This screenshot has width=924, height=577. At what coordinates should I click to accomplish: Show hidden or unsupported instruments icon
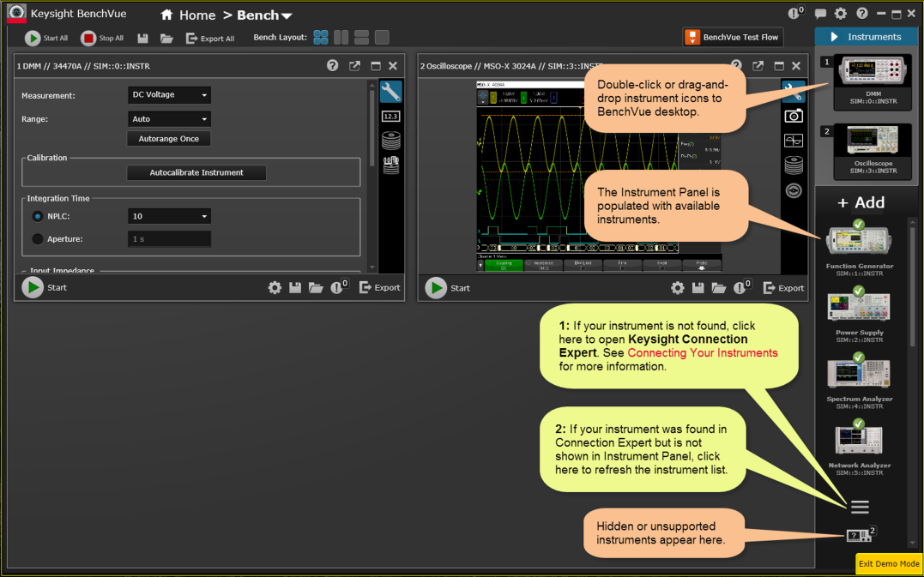click(x=858, y=535)
